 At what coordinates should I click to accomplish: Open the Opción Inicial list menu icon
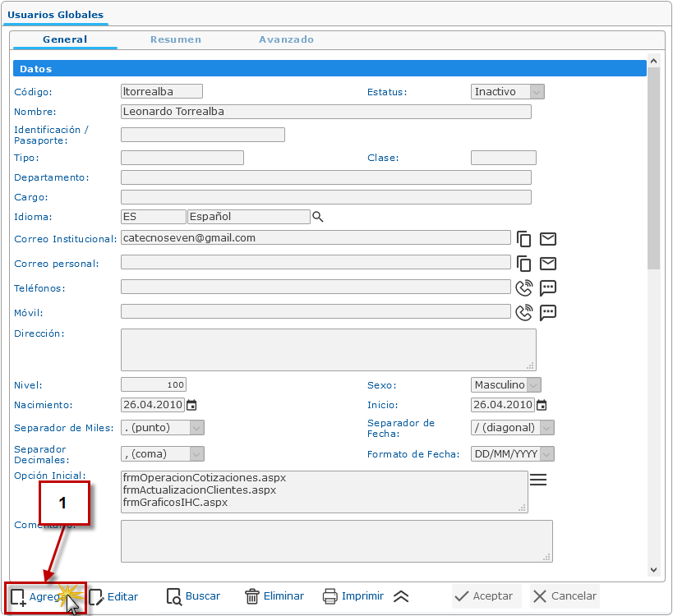(538, 480)
